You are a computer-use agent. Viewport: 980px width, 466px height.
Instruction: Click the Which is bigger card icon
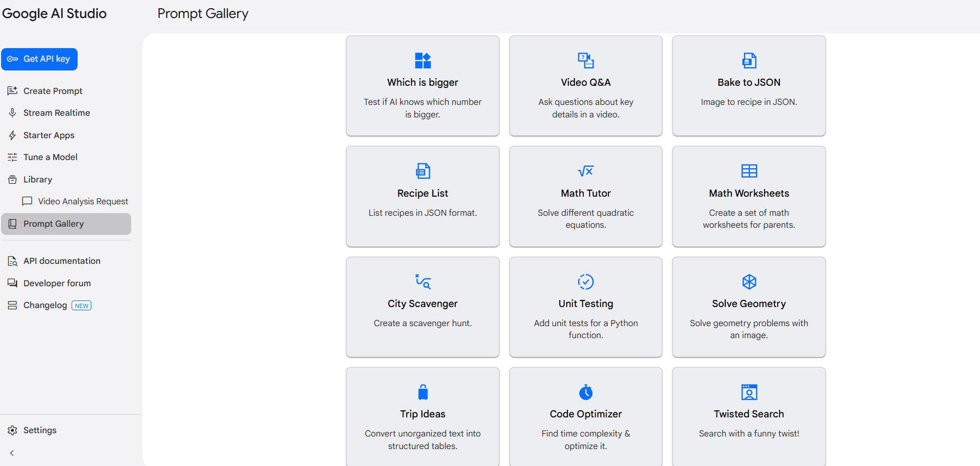coord(422,61)
